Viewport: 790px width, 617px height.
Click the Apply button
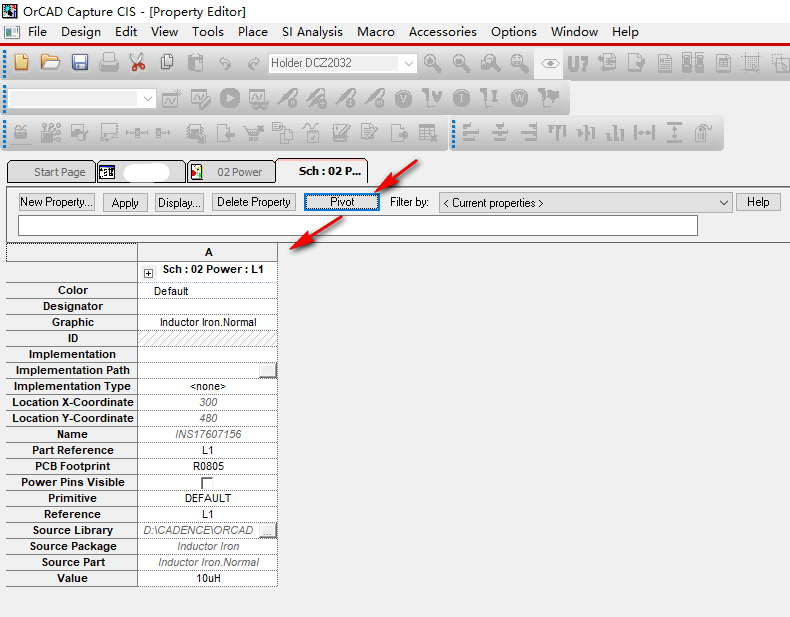coord(125,202)
